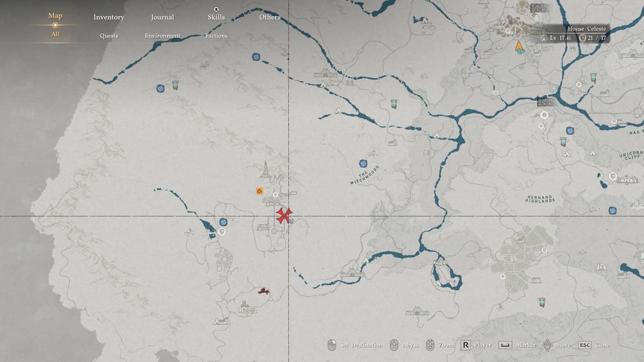Filter the map by Factions

(216, 35)
